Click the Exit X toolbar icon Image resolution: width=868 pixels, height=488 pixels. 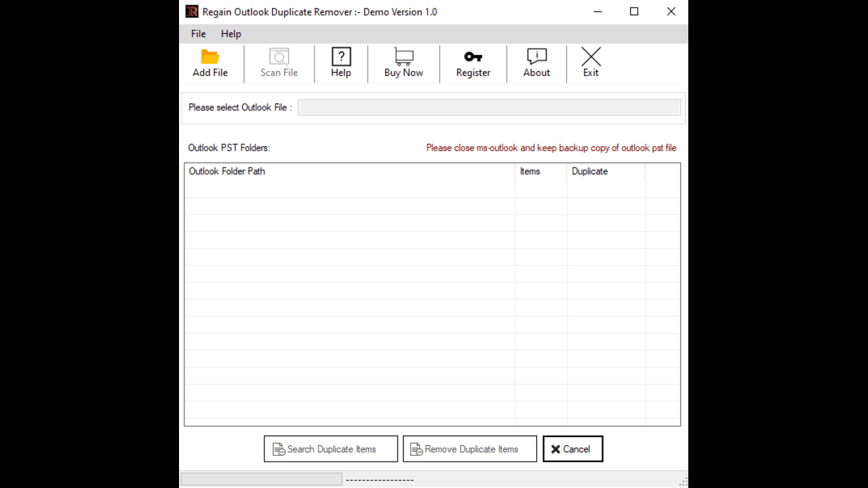tap(591, 57)
